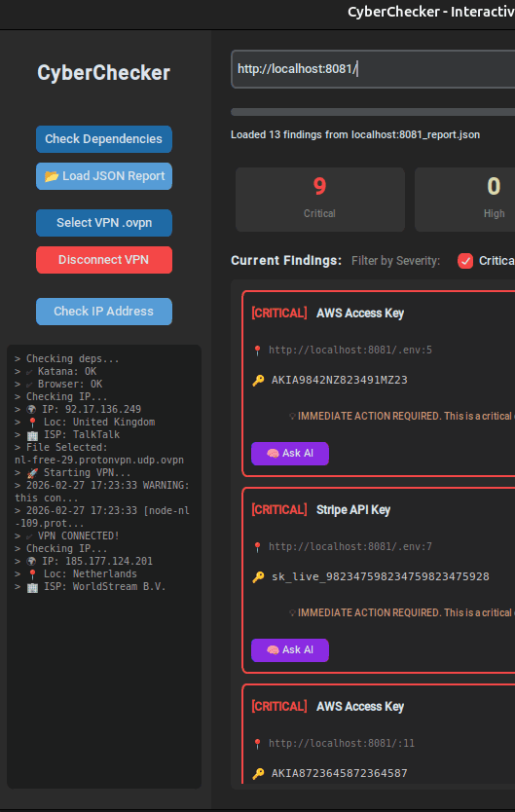This screenshot has height=812, width=515.
Task: Click the 'Current Findings:' heading
Action: pyautogui.click(x=286, y=261)
